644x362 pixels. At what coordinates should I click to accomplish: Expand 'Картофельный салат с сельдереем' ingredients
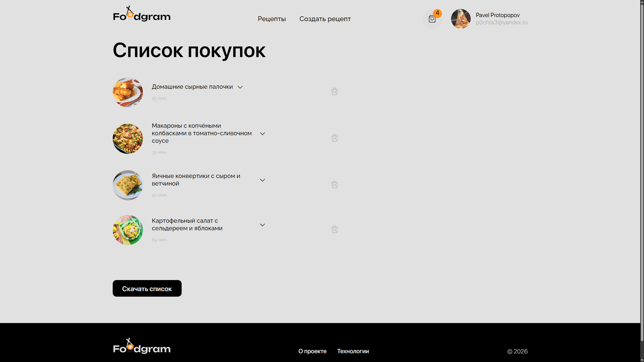(x=262, y=225)
